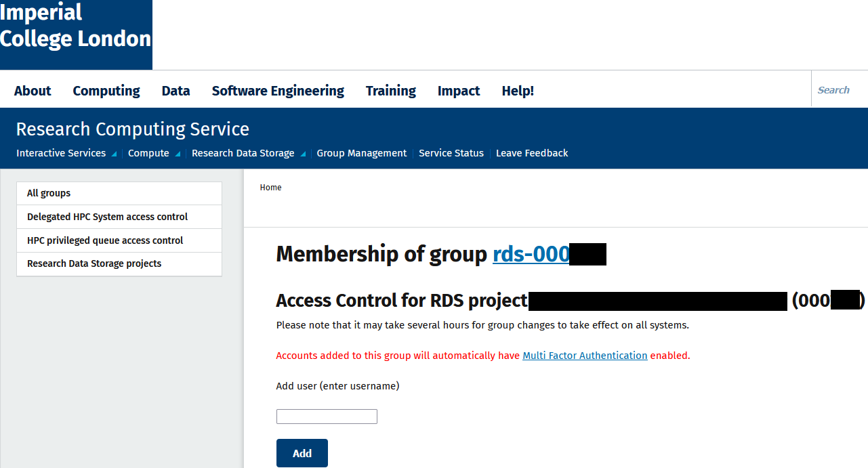Open the Data menu
868x468 pixels.
[175, 91]
